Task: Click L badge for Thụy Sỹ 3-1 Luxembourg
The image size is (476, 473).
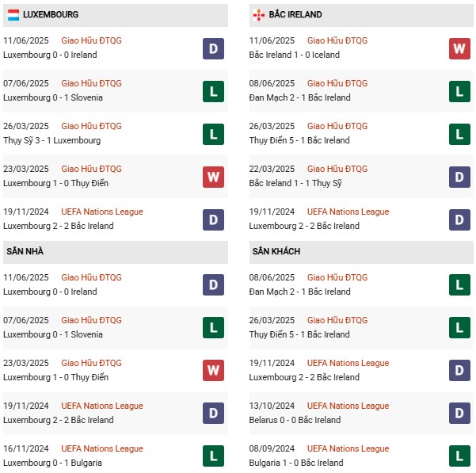Action: [x=213, y=134]
